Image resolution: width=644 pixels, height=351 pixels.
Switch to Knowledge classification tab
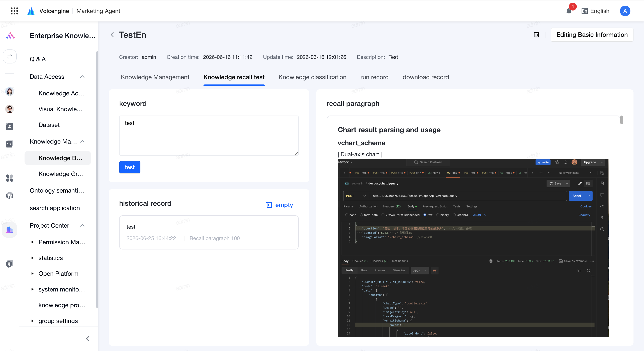click(312, 77)
